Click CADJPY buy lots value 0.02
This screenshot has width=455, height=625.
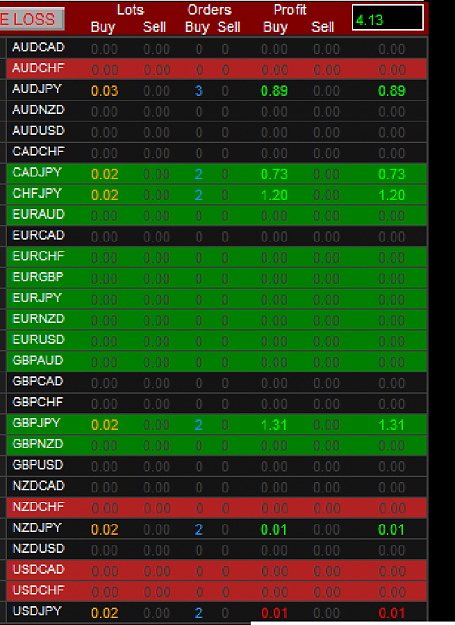pyautogui.click(x=105, y=174)
